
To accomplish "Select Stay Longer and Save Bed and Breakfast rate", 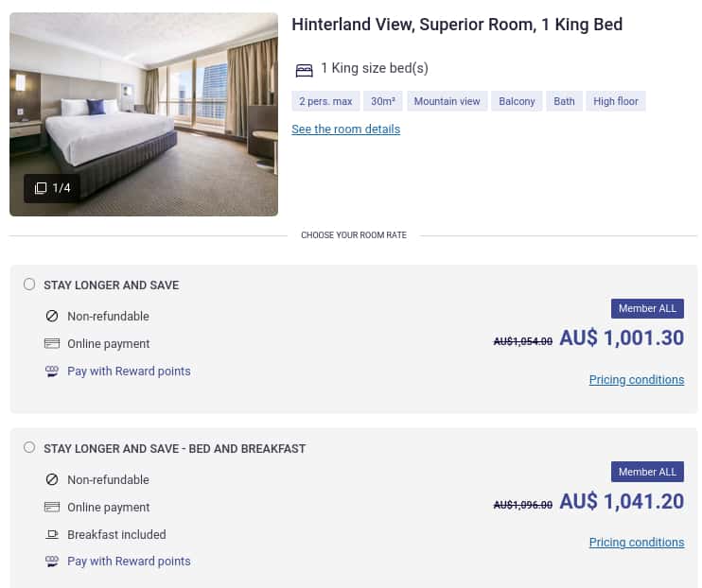I will point(29,448).
